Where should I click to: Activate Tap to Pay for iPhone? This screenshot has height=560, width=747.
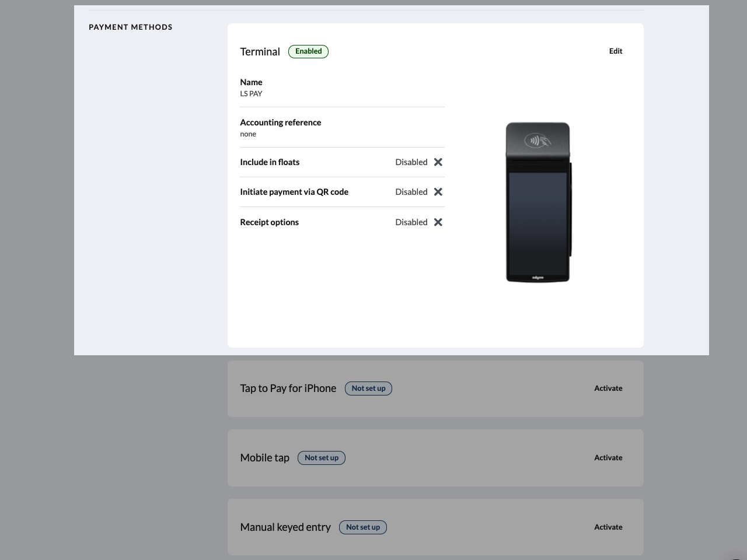click(x=608, y=388)
